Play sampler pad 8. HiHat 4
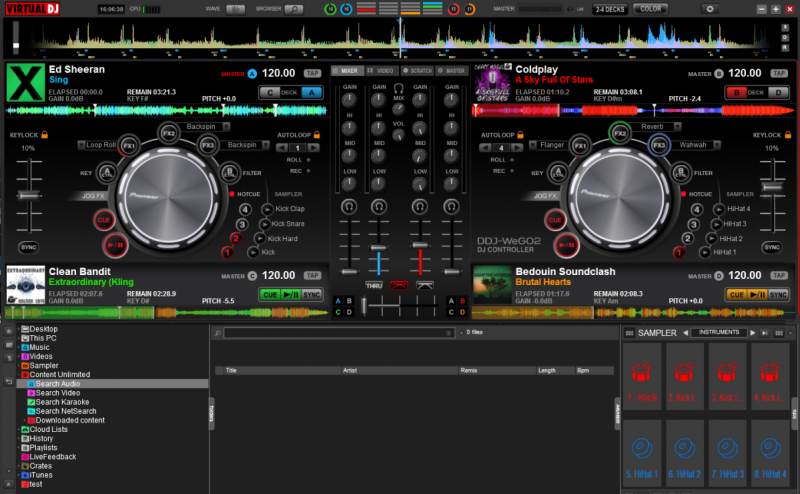 click(770, 454)
